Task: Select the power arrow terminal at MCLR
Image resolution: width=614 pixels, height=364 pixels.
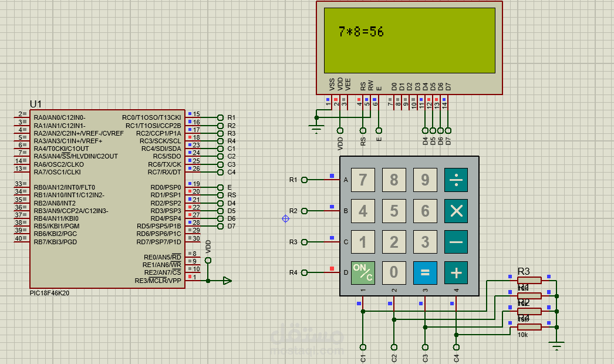Action: coord(228,281)
